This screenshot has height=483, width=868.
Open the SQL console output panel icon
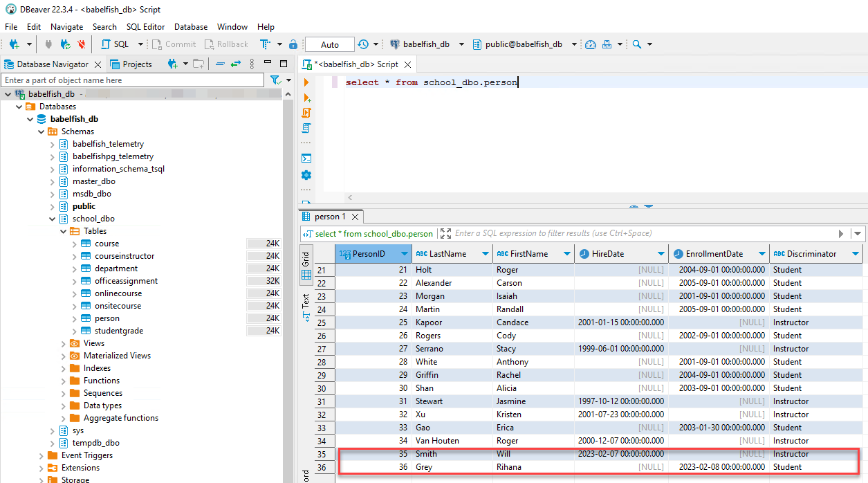pyautogui.click(x=306, y=158)
